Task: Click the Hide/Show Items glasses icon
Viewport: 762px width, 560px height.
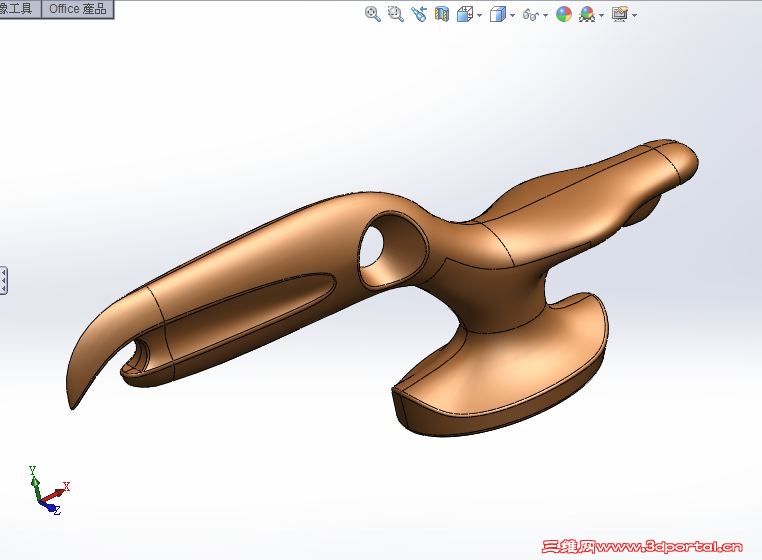Action: coord(531,15)
